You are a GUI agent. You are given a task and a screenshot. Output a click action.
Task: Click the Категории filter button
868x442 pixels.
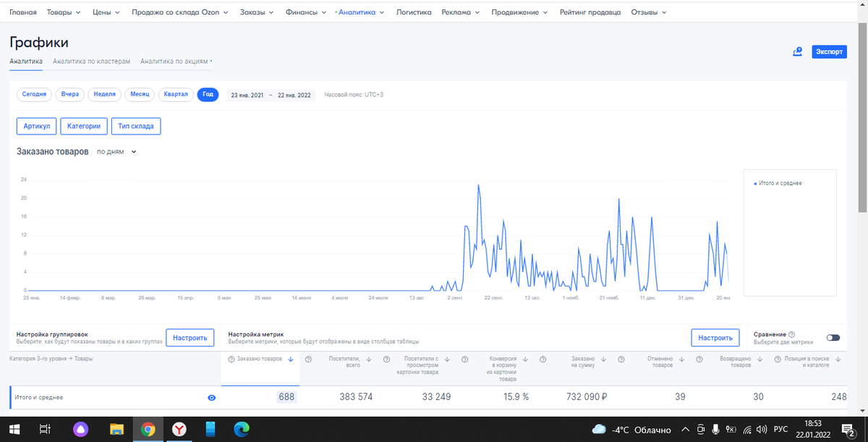[84, 126]
